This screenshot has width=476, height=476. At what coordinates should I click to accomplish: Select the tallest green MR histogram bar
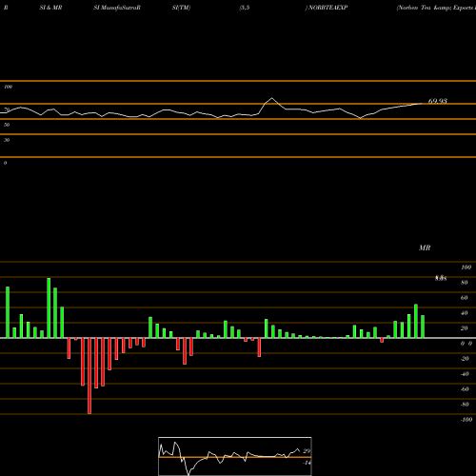click(49, 307)
